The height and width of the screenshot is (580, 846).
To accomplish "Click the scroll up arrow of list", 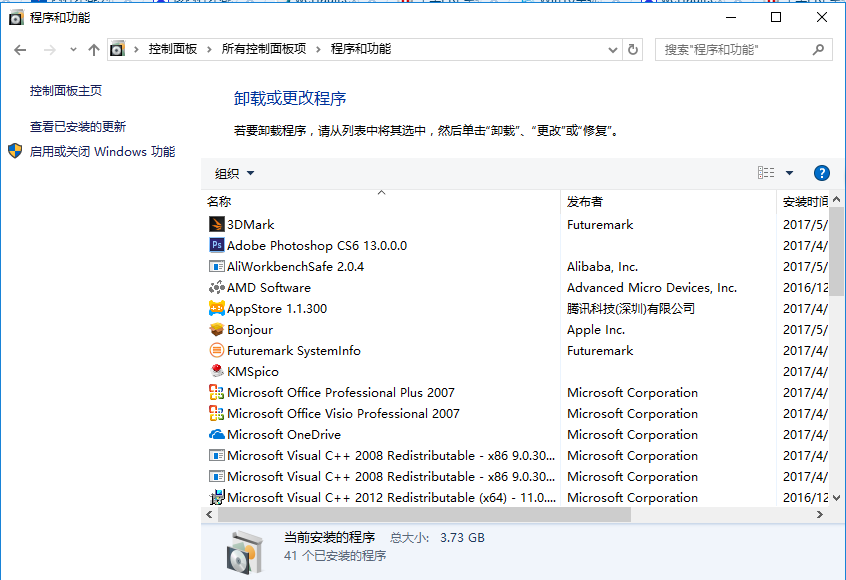I will 836,199.
